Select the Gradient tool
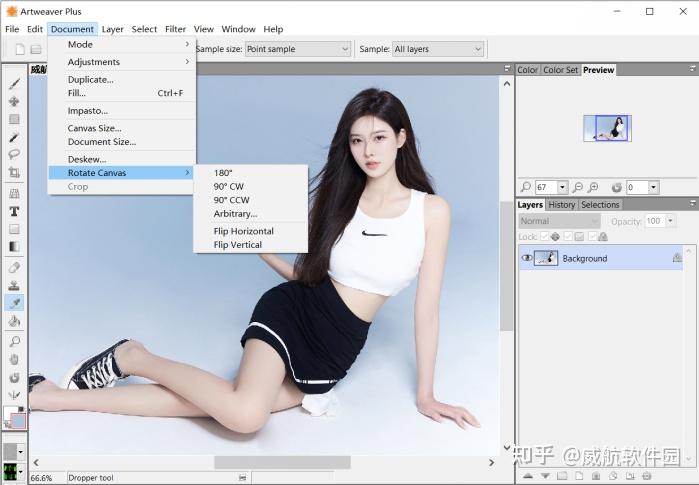Viewport: 699px width, 485px height. coord(14,247)
